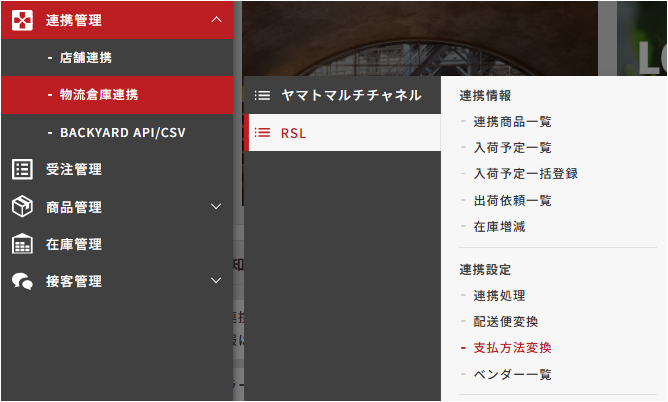Go to 入荷予定一括登録 page
This screenshot has height=402, width=668.
click(526, 174)
